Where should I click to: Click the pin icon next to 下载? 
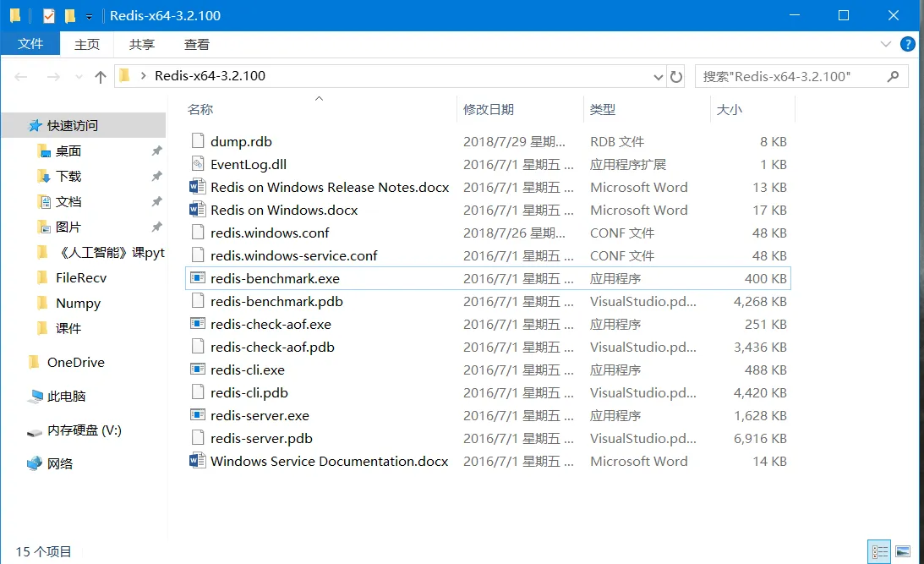(x=156, y=176)
